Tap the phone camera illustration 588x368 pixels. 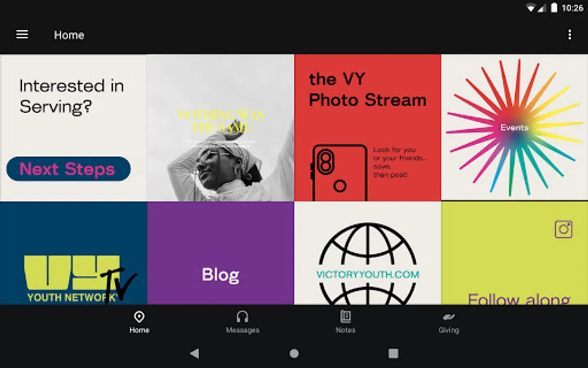coord(340,173)
